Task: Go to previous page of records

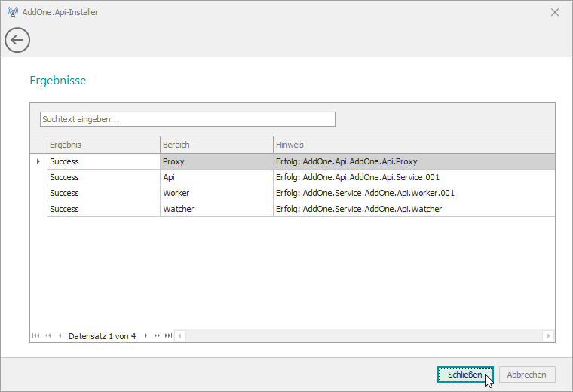Action: coord(47,335)
